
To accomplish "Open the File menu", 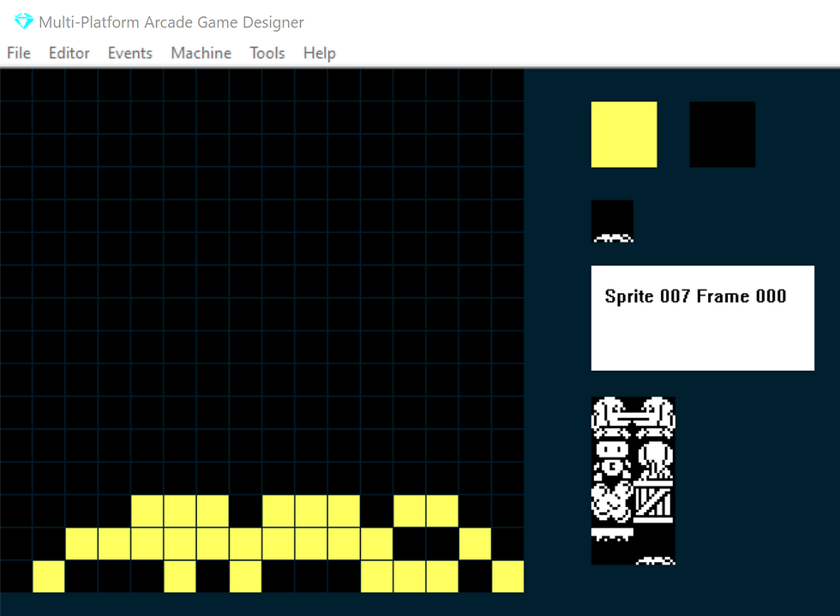I will (19, 53).
